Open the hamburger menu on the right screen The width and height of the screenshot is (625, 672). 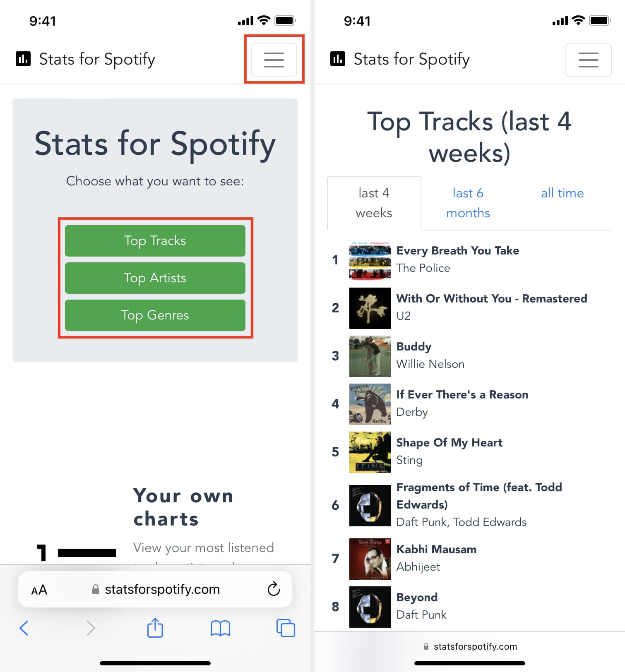[588, 60]
